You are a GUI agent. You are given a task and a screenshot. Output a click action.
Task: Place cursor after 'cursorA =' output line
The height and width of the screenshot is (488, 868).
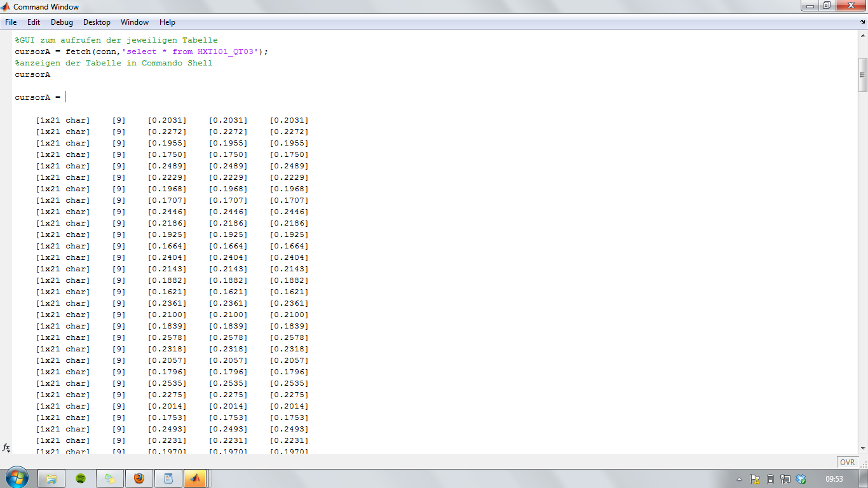[x=66, y=97]
